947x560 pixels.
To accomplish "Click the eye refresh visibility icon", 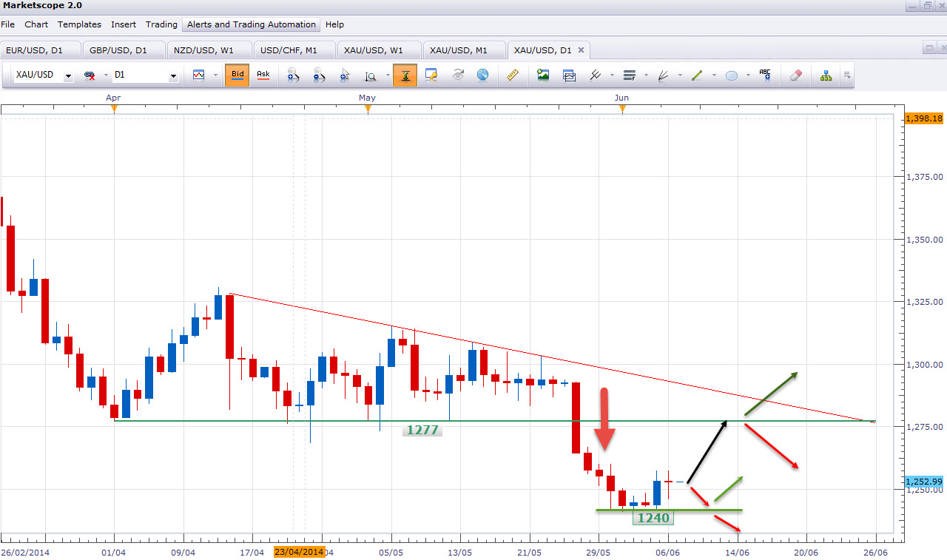I will point(458,75).
